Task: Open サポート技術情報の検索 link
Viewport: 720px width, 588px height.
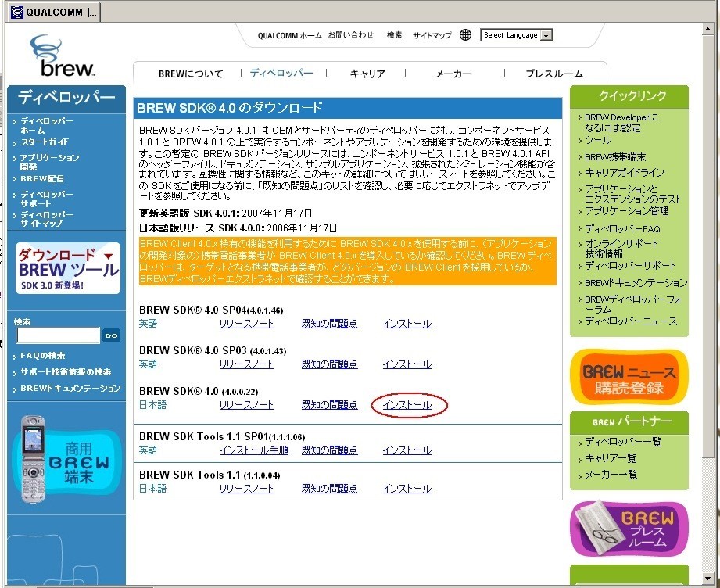Action: click(66, 371)
